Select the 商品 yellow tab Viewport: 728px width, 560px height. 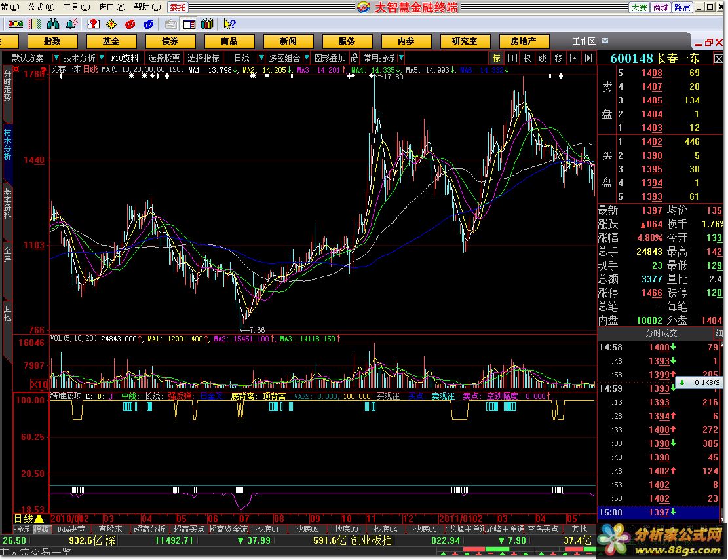click(x=229, y=41)
